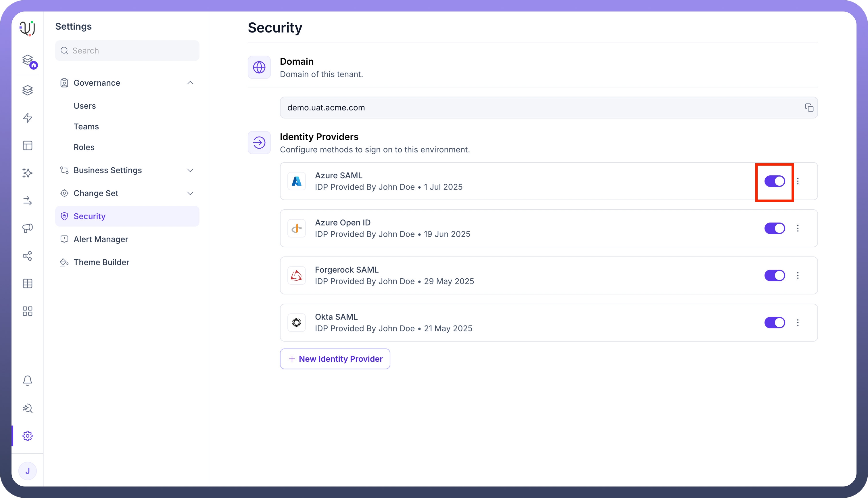Open the settings gear icon

point(27,436)
